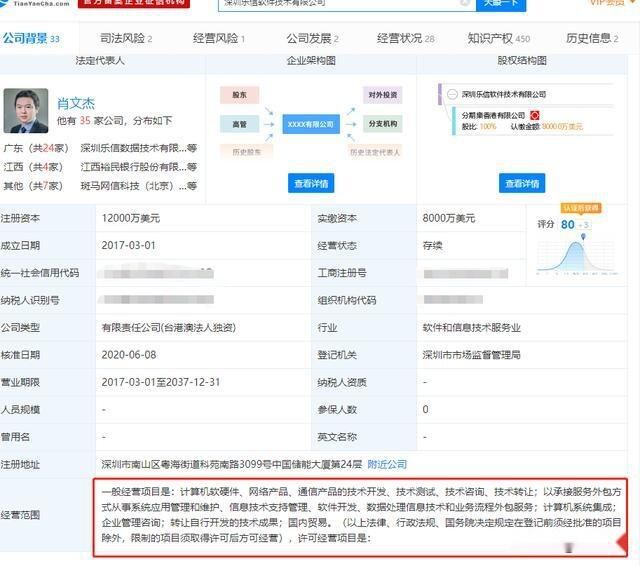Select the 2017-03-01 establishment date

click(129, 246)
